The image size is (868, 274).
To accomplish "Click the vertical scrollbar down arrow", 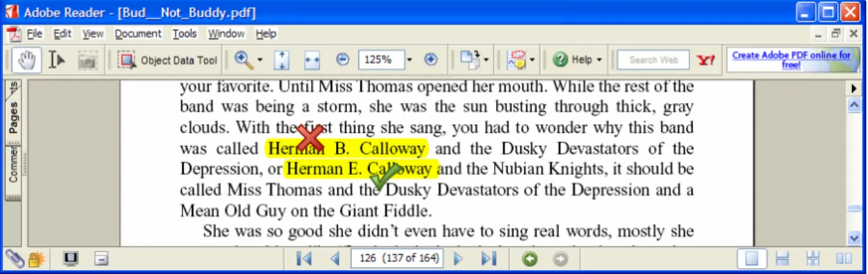I will (x=855, y=238).
